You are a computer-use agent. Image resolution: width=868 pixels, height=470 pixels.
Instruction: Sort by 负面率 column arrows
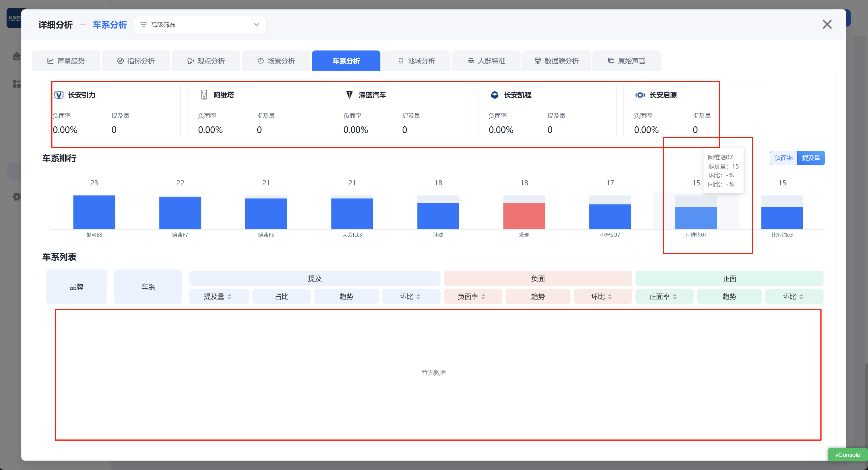click(x=483, y=297)
